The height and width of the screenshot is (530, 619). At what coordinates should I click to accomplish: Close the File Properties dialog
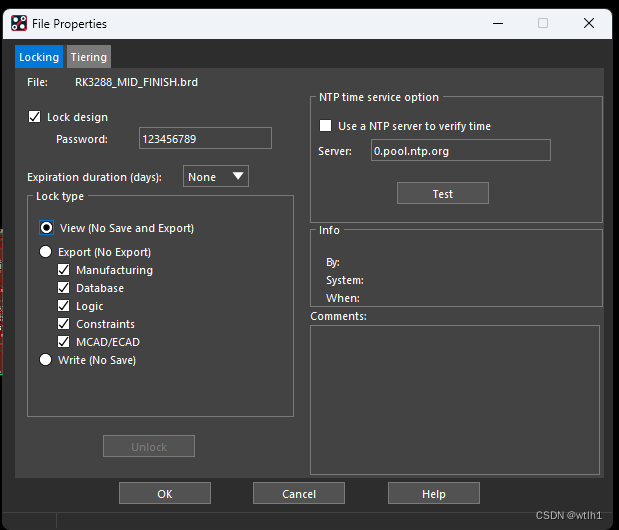pyautogui.click(x=592, y=23)
